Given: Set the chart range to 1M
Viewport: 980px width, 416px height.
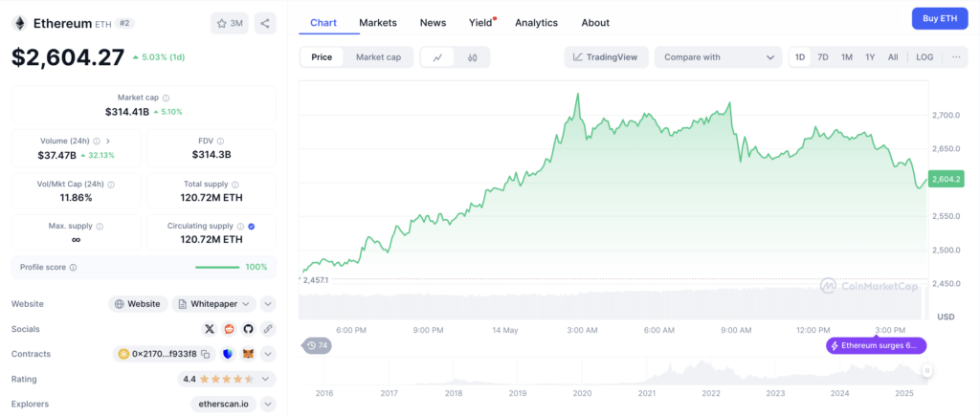Looking at the screenshot, I should (x=847, y=56).
